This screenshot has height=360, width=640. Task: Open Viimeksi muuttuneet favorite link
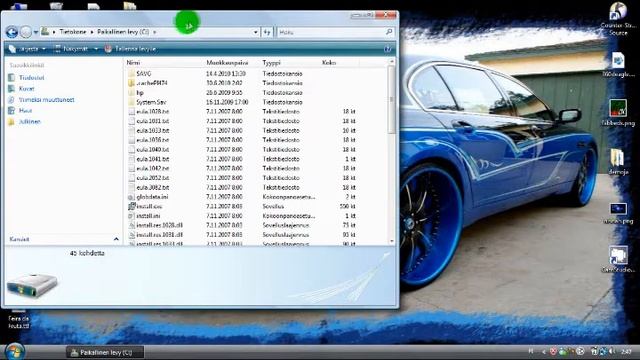tap(47, 100)
